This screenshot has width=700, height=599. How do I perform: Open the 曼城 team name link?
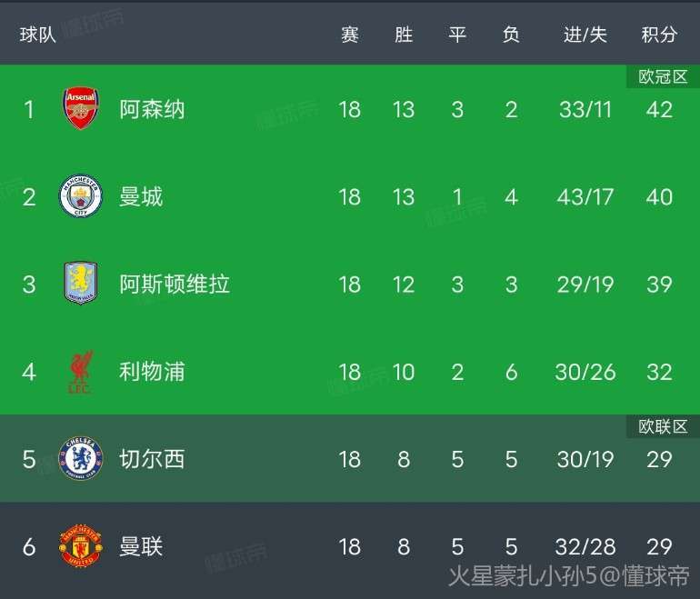[x=141, y=196]
